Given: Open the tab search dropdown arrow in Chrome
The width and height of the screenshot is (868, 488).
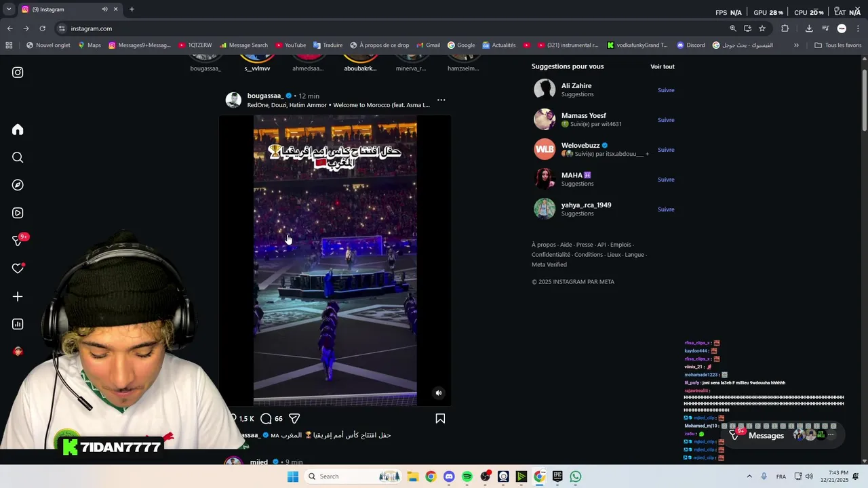Looking at the screenshot, I should click(x=8, y=9).
